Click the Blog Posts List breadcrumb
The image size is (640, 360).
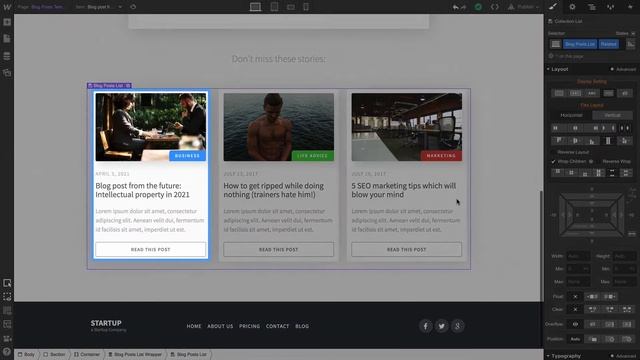pos(188,354)
